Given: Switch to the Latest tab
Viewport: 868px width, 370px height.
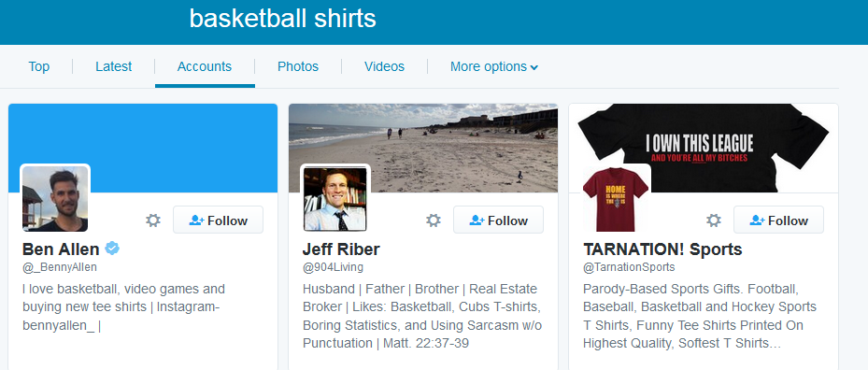Looking at the screenshot, I should (113, 67).
